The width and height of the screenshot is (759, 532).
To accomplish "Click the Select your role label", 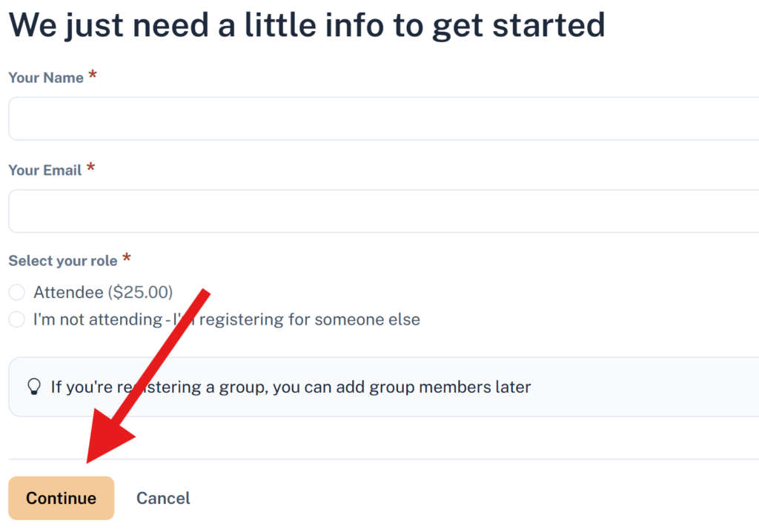I will tap(63, 260).
